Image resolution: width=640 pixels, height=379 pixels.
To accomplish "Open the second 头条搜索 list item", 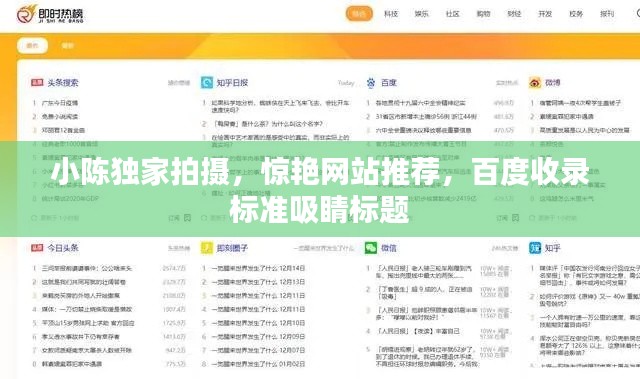I will coord(60,117).
